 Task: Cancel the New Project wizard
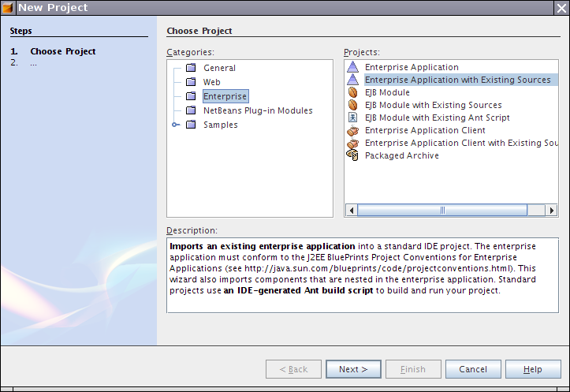pos(473,369)
